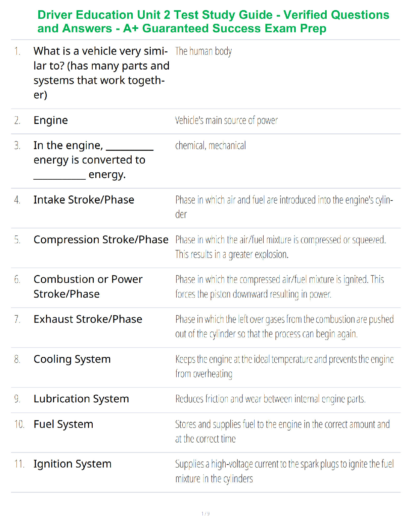Select the term 'Engine'
This screenshot has width=411, height=532.
coord(51,120)
